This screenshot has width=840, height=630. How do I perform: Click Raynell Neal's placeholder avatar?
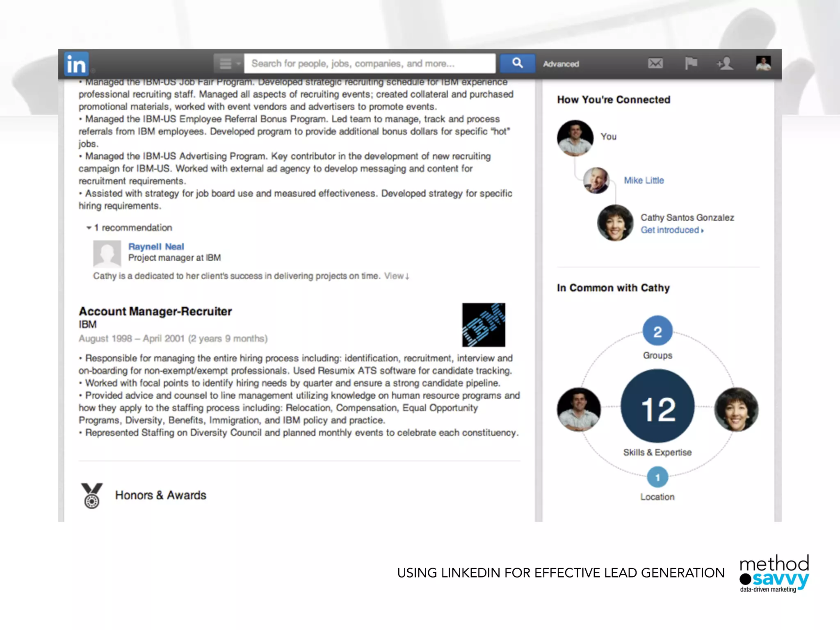point(107,254)
